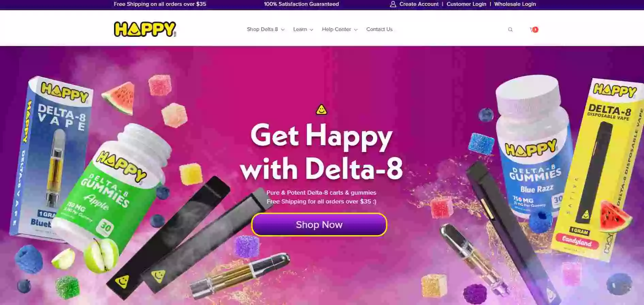This screenshot has height=305, width=644.
Task: Open the Create Account link
Action: pos(419,4)
